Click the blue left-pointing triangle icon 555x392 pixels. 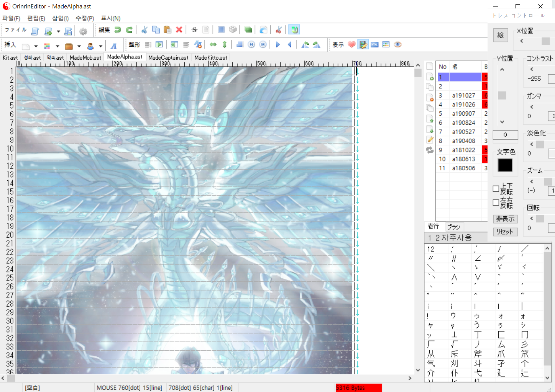290,45
